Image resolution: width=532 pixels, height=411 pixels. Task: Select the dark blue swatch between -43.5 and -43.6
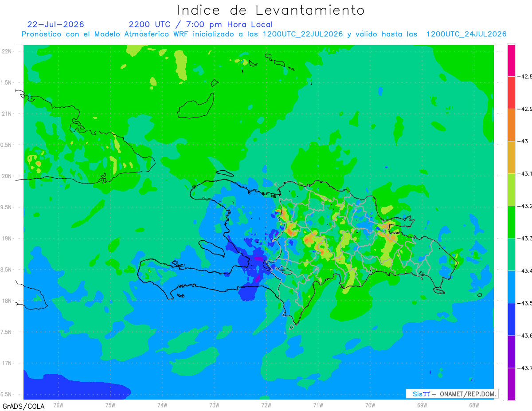click(x=511, y=319)
